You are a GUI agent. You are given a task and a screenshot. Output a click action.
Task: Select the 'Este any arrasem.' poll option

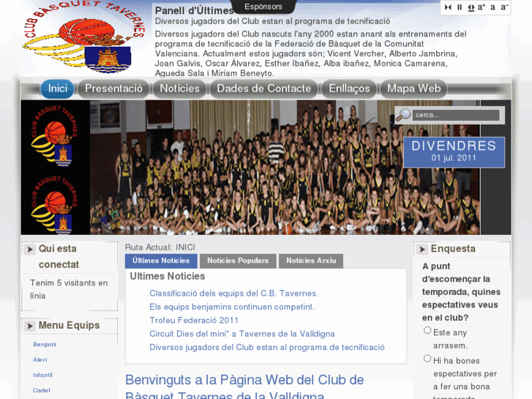[x=427, y=330]
